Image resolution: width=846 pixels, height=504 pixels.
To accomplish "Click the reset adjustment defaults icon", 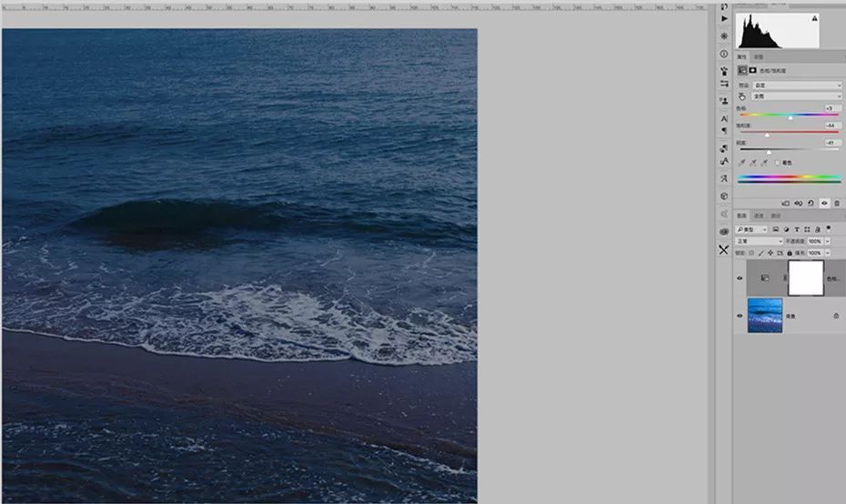I will point(811,203).
